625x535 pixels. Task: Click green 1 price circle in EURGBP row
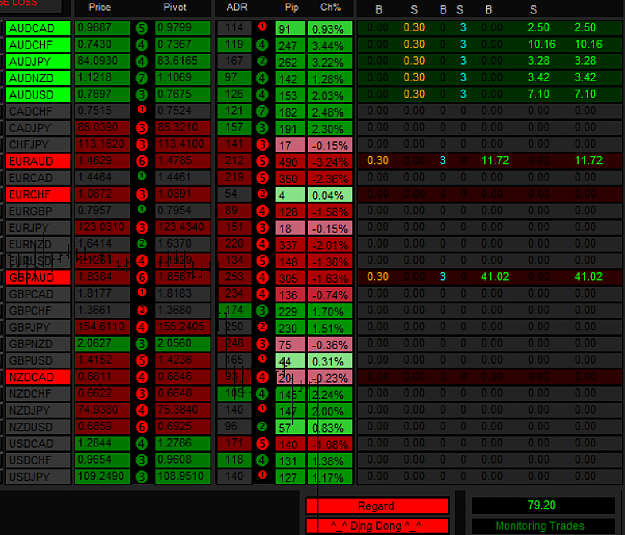(x=142, y=209)
